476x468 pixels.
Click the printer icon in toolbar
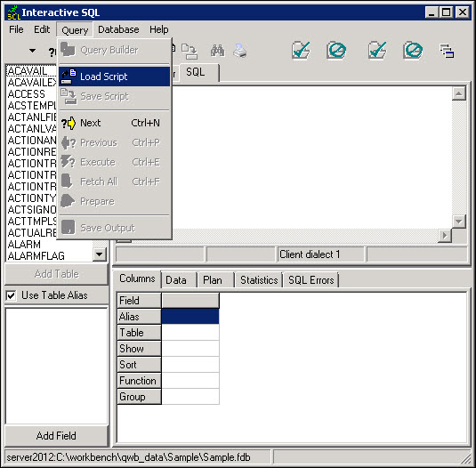[x=240, y=51]
